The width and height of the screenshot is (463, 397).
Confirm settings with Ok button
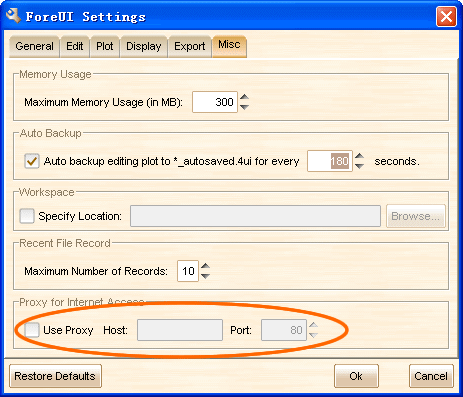coord(356,376)
